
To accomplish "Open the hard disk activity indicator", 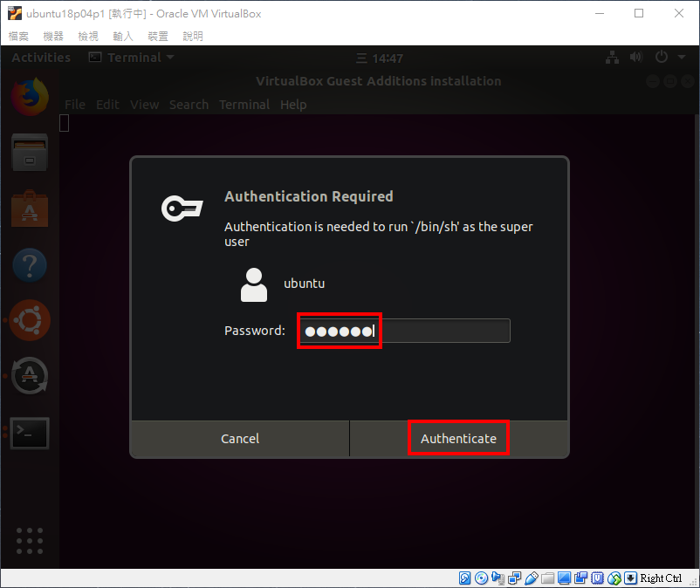I will pos(464,578).
